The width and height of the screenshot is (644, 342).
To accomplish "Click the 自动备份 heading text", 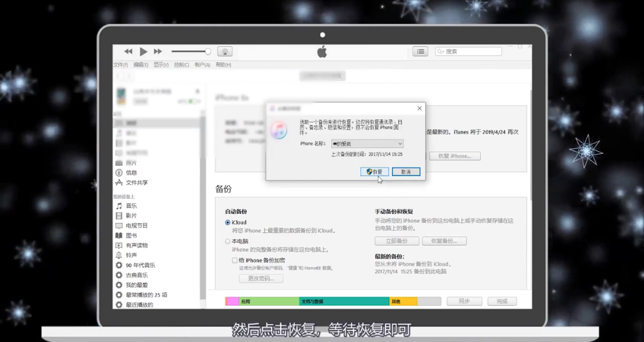I will 236,211.
